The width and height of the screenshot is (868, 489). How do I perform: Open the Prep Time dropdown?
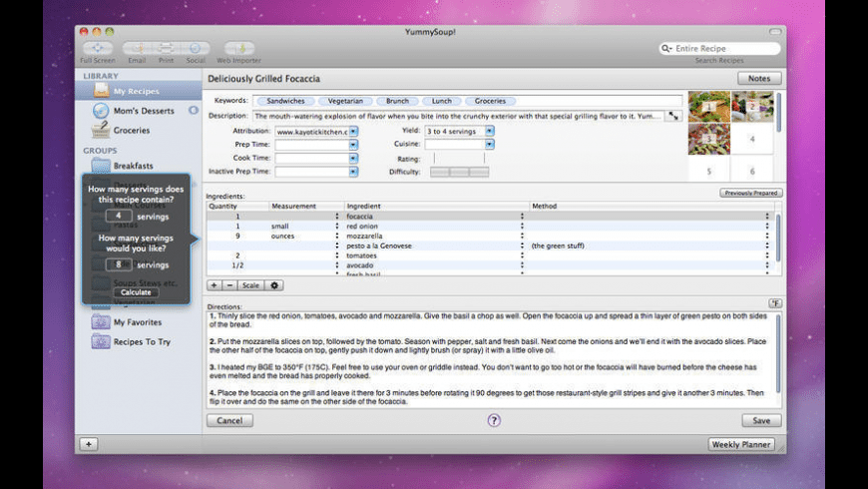pos(353,145)
